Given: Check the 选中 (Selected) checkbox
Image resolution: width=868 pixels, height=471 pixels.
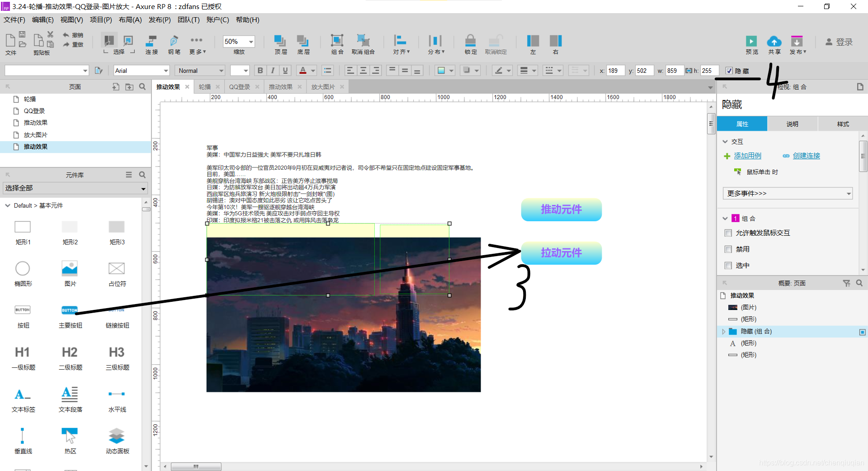Looking at the screenshot, I should (x=728, y=266).
